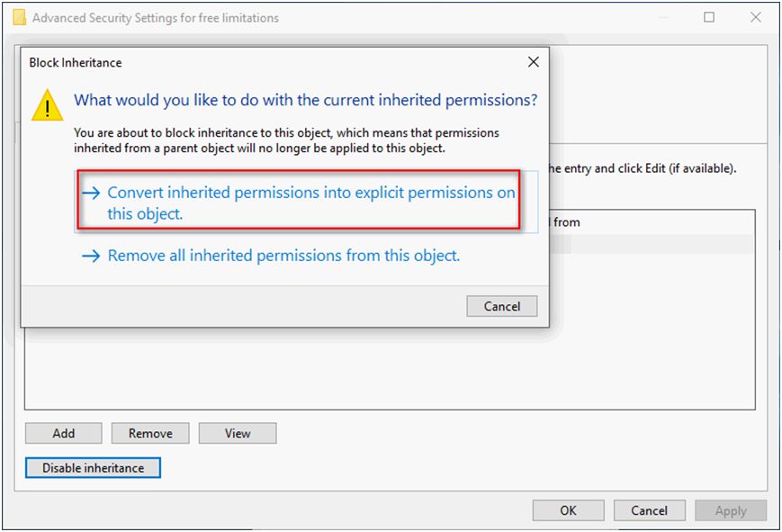Confirm with the OK button
The width and height of the screenshot is (782, 532).
pos(568,510)
